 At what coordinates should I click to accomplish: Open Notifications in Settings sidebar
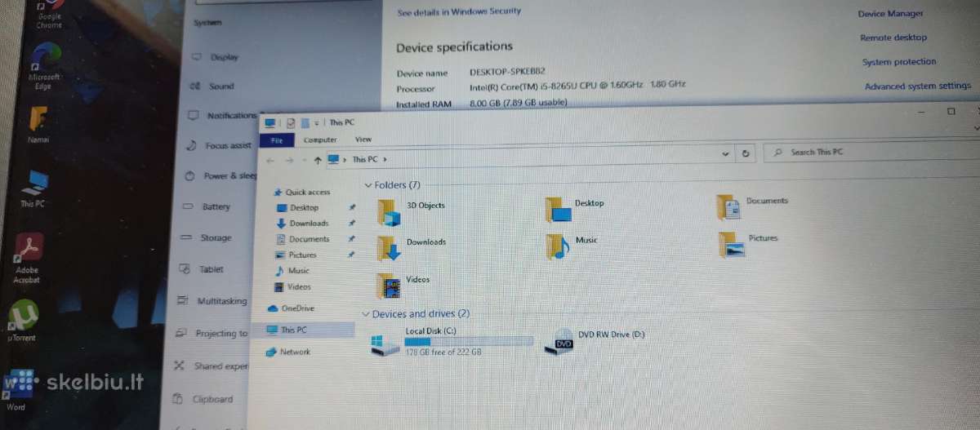tap(222, 116)
